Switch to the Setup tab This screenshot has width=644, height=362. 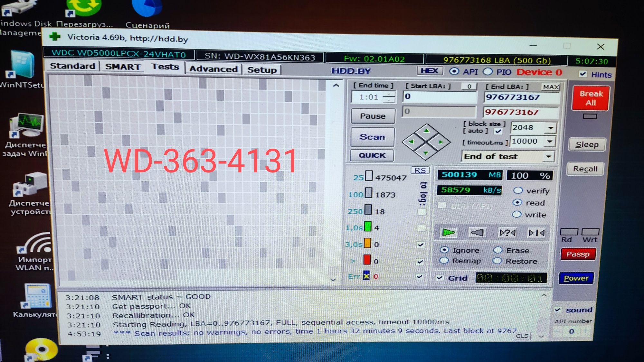[262, 70]
